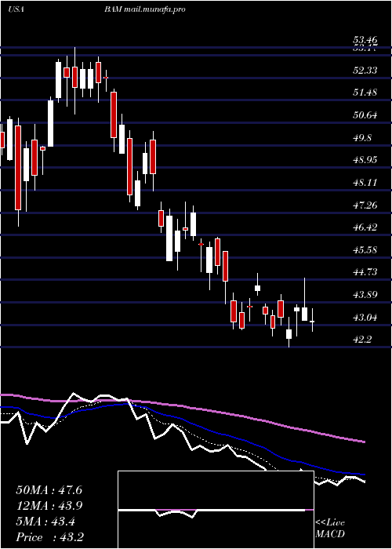The width and height of the screenshot is (392, 549).
Task: Click the 50.64 price axis label
Action: click(365, 115)
